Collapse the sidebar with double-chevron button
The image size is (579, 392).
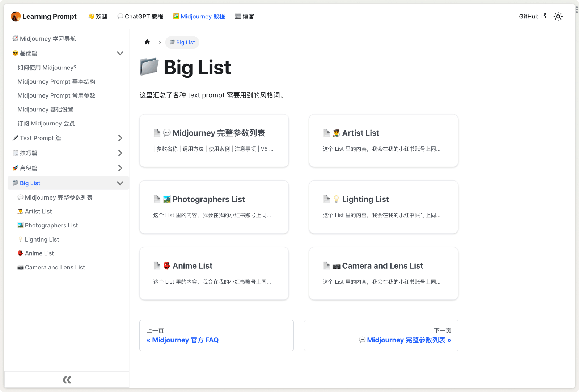tap(67, 380)
